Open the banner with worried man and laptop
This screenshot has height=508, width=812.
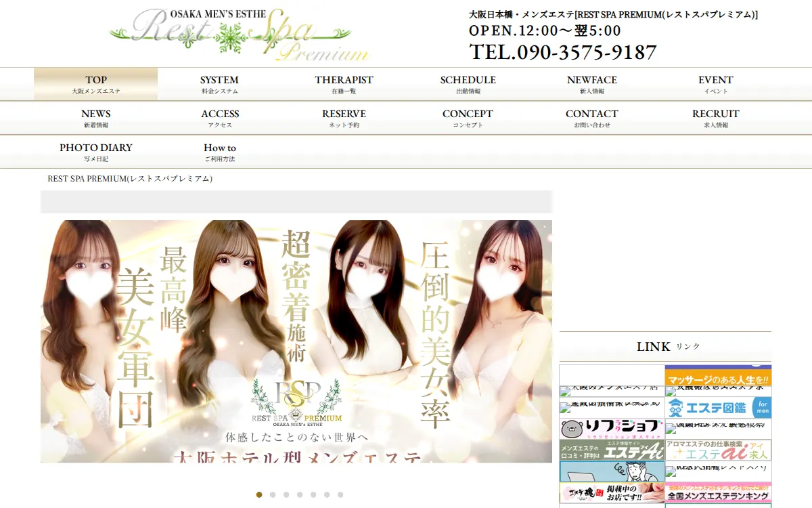point(612,471)
